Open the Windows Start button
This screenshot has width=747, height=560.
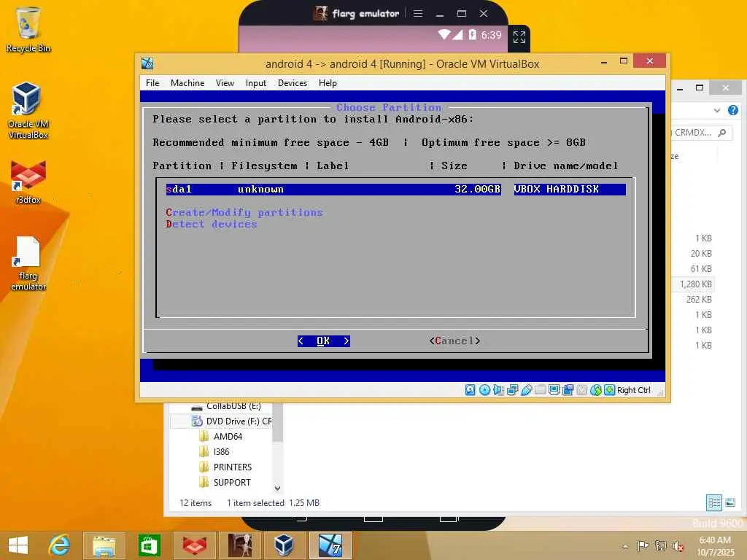pos(18,545)
